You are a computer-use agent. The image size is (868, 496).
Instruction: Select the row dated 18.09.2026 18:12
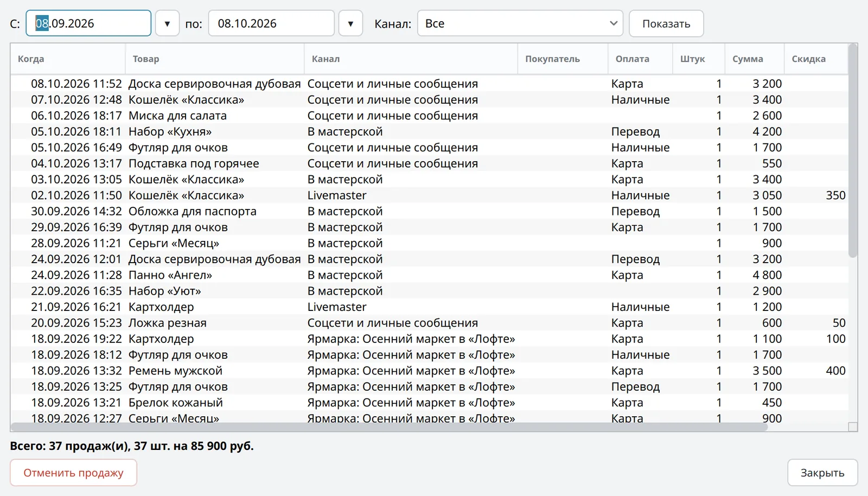pyautogui.click(x=429, y=355)
